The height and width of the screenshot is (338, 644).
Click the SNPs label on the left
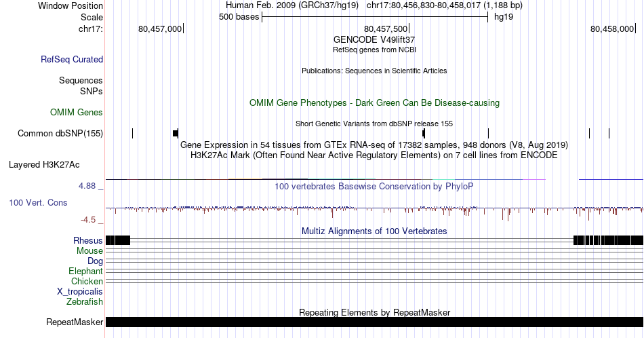92,91
